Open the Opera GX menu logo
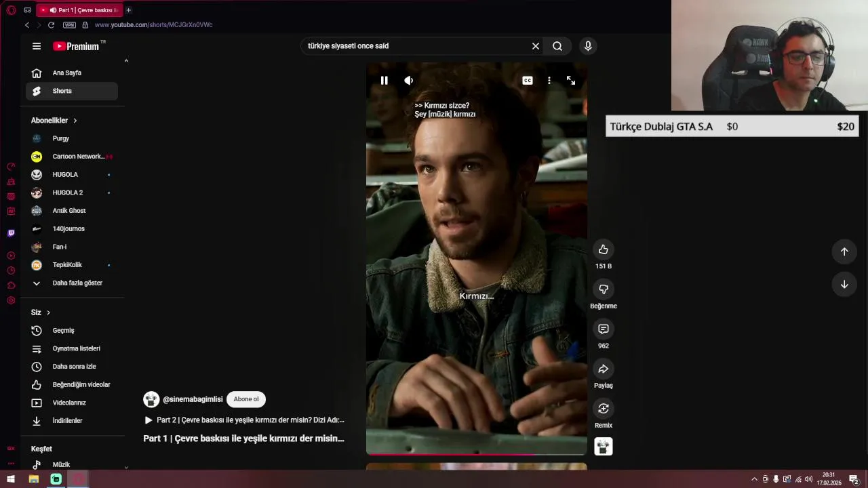This screenshot has width=868, height=488. click(11, 10)
